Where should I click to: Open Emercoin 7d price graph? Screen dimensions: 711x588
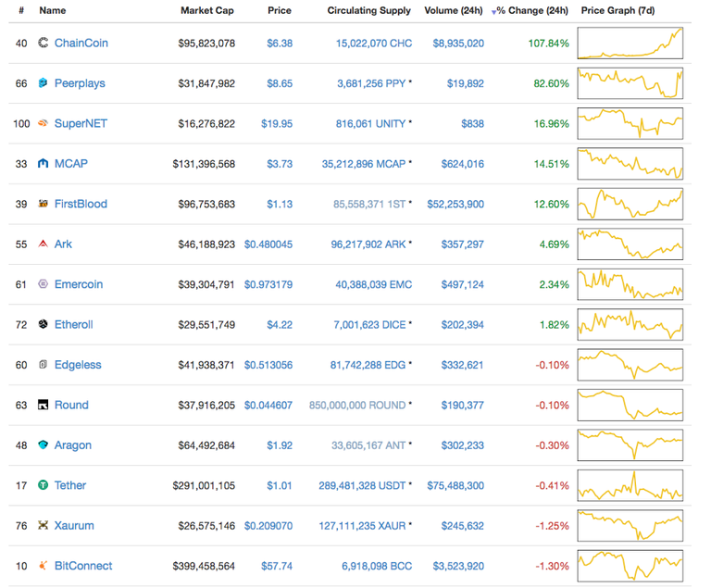(x=630, y=284)
